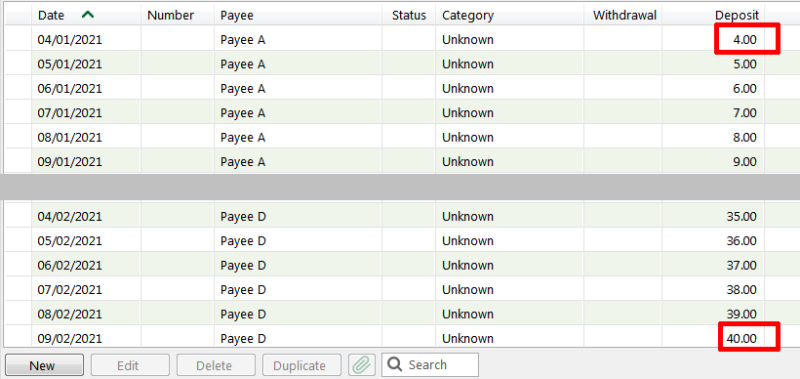Click the 37.00 deposit amount
Screen dimensions: 800x379
742,265
